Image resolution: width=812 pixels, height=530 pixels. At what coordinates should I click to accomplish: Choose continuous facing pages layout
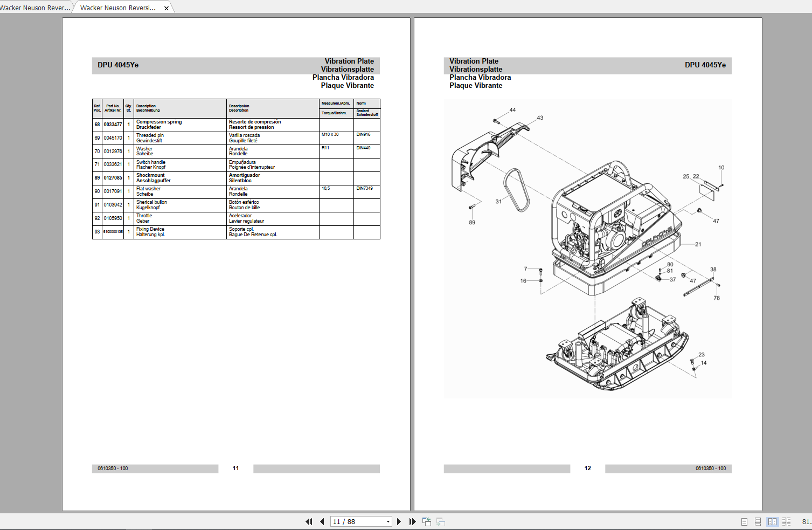pos(786,521)
